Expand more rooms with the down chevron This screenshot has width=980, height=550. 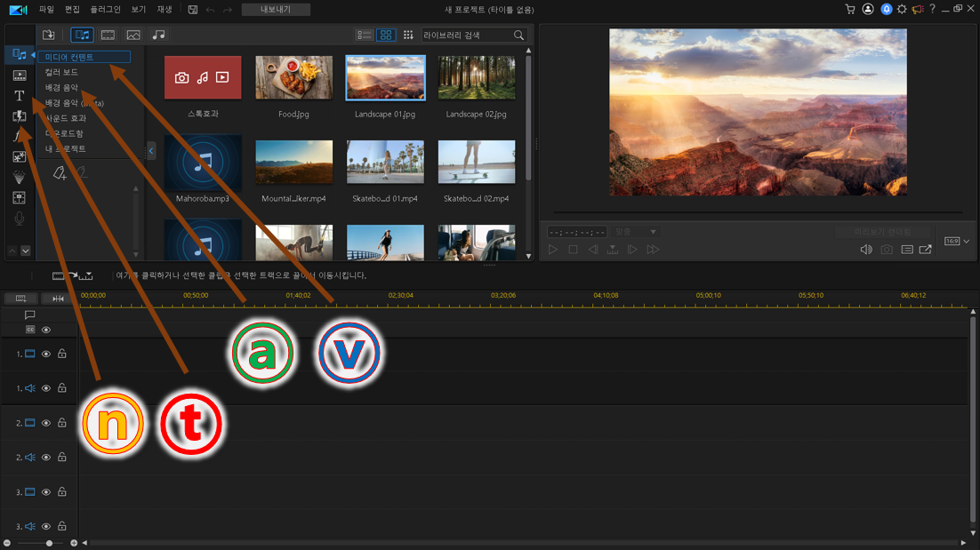pos(26,251)
